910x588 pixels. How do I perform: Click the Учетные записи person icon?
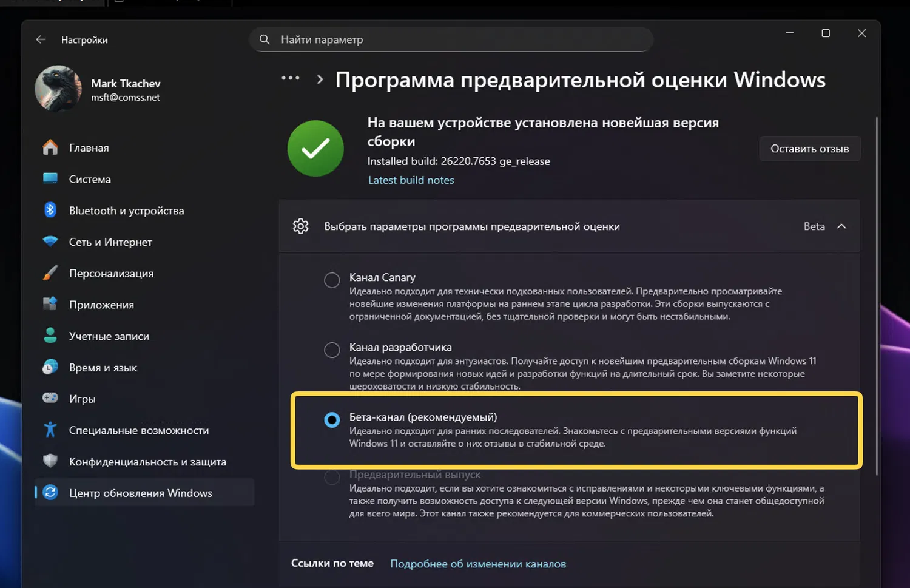coord(50,336)
